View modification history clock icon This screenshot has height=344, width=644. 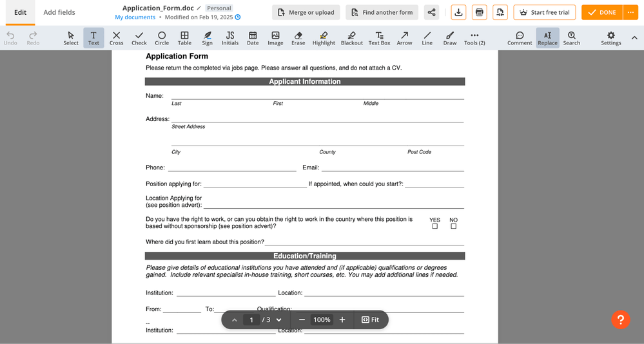tap(238, 17)
